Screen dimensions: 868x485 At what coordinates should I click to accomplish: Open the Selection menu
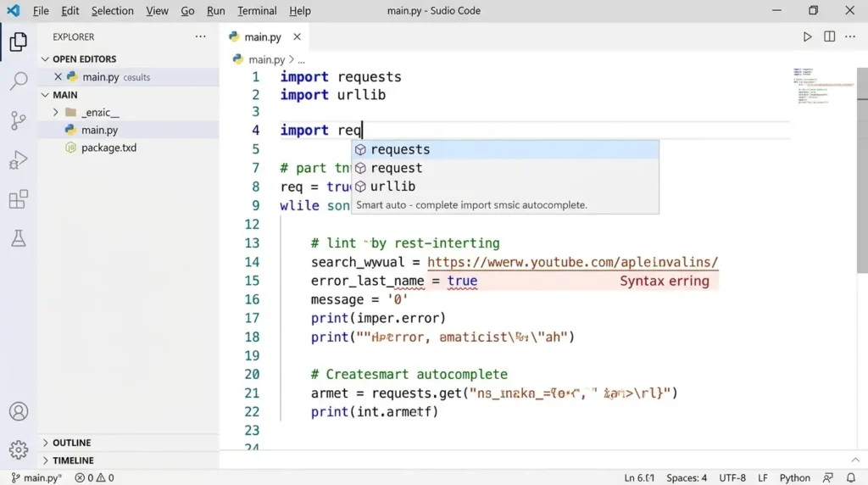click(113, 10)
